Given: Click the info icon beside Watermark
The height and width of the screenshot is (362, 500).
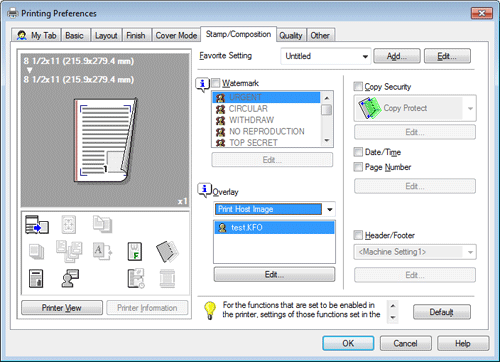Looking at the screenshot, I should pos(202,84).
